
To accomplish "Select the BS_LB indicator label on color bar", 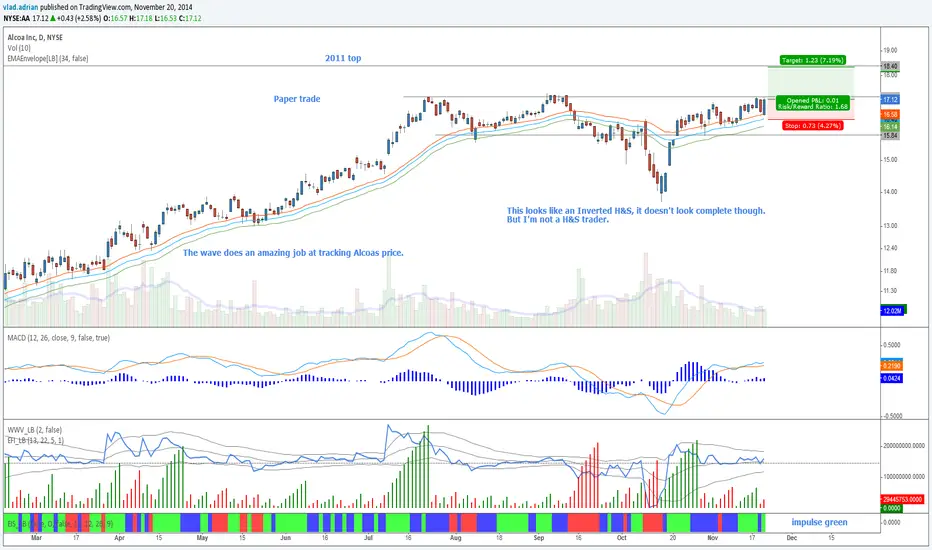I will pyautogui.click(x=59, y=524).
